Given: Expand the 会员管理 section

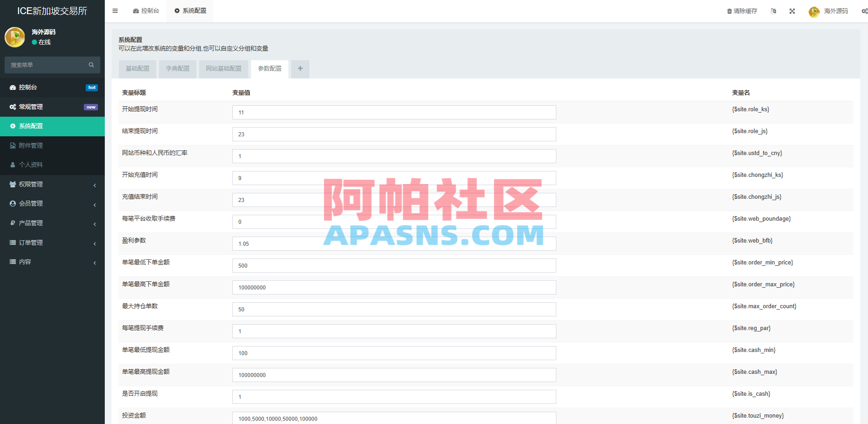Looking at the screenshot, I should pyautogui.click(x=32, y=203).
